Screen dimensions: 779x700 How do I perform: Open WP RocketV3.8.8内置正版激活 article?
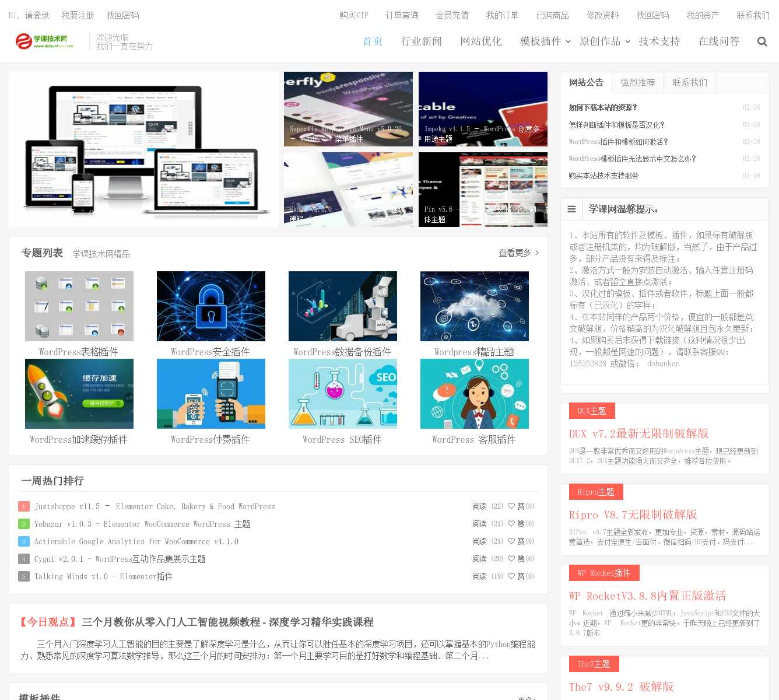(x=648, y=596)
